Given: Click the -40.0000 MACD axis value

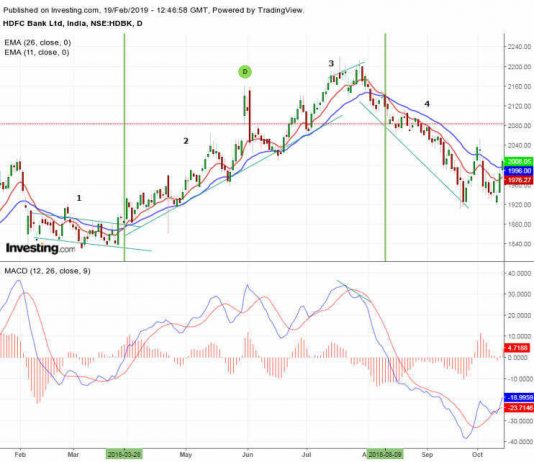Looking at the screenshot, I should tap(519, 442).
